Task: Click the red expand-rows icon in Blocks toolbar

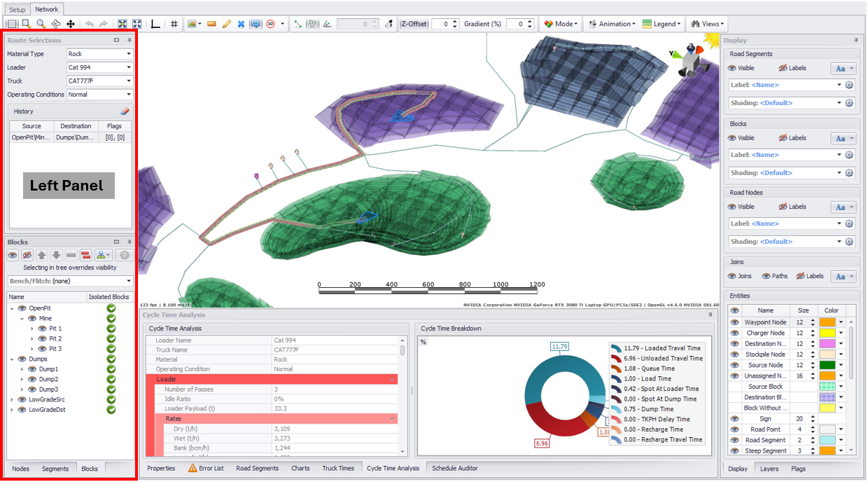Action: click(x=85, y=255)
